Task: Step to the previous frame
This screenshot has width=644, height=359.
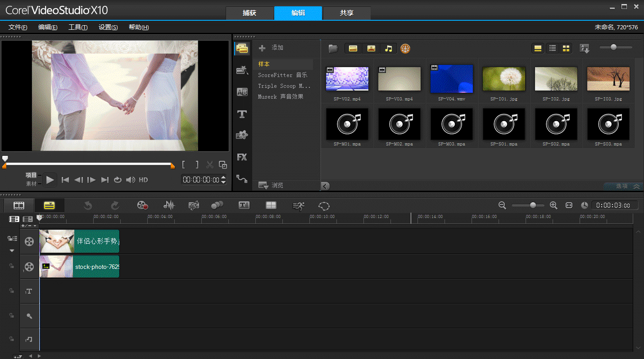Action: tap(78, 180)
